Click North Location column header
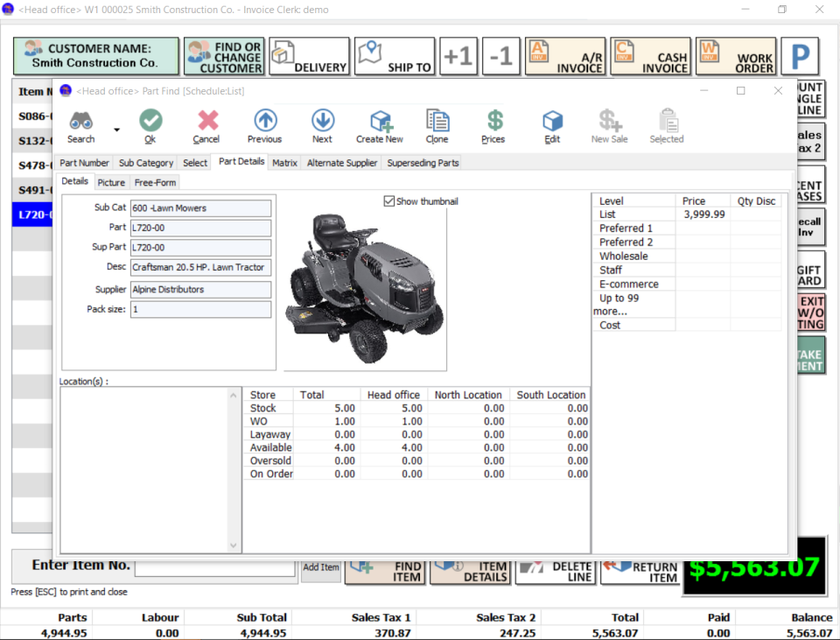840x640 pixels. click(468, 395)
